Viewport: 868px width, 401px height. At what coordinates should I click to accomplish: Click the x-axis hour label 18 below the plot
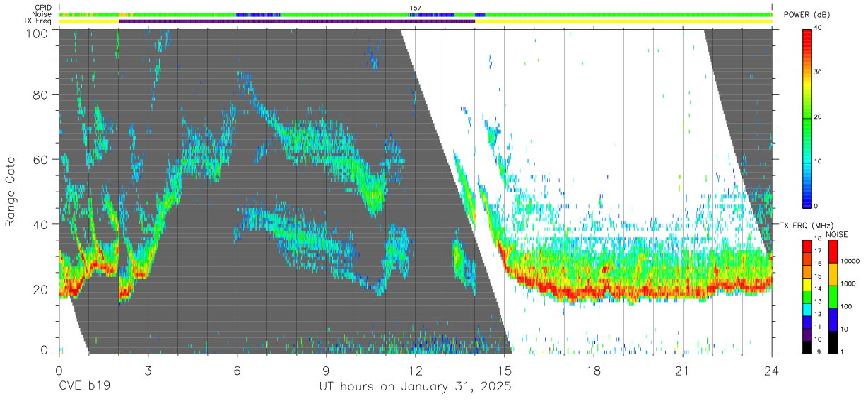point(594,371)
